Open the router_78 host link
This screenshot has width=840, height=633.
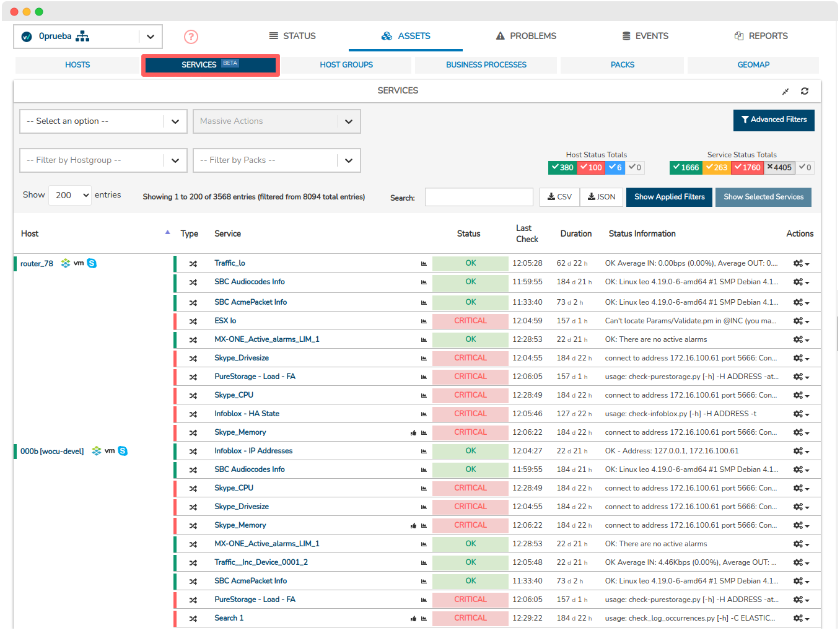click(x=37, y=264)
